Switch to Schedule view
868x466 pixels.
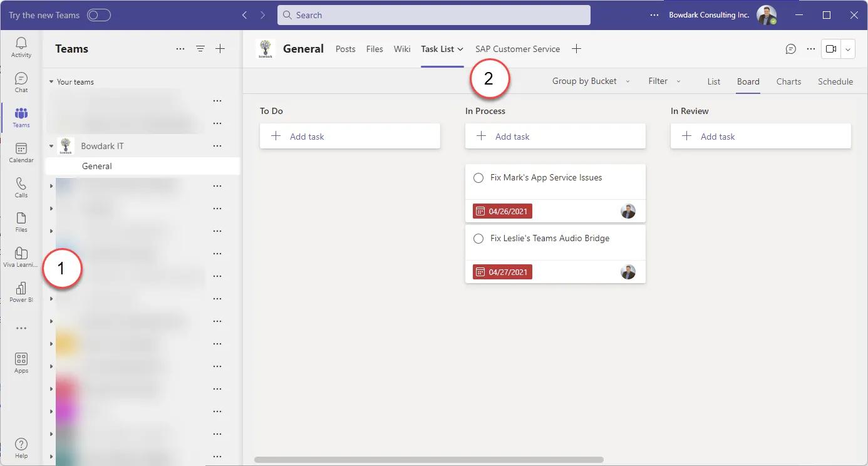point(835,81)
